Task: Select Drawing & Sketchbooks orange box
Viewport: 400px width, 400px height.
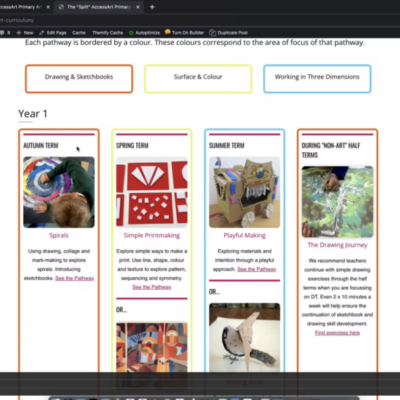Action: click(79, 79)
